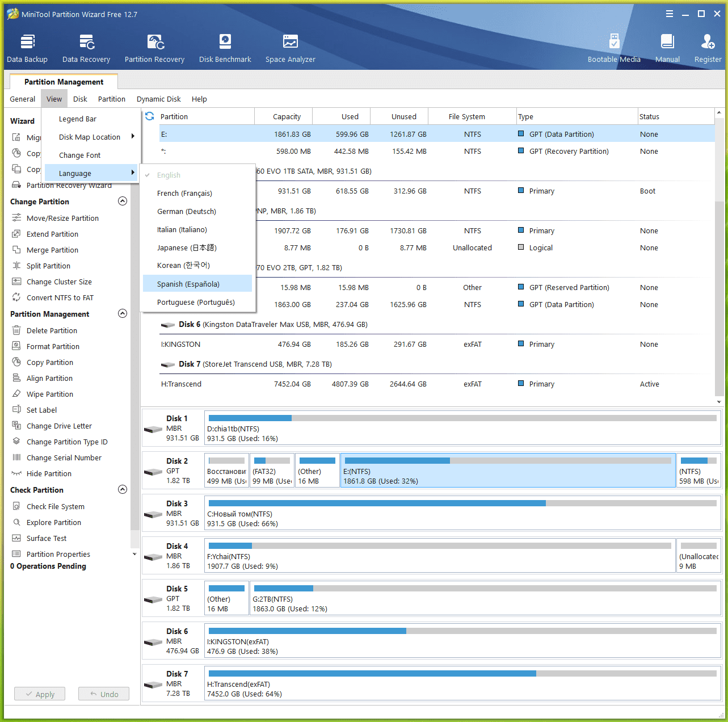Click the refresh icon beside Partition column
This screenshot has width=728, height=722.
point(150,116)
